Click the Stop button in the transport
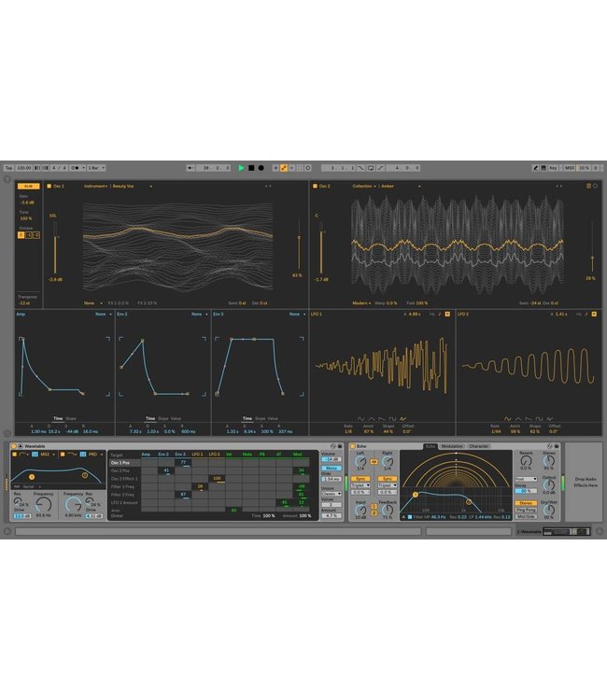The width and height of the screenshot is (607, 700). coord(251,168)
